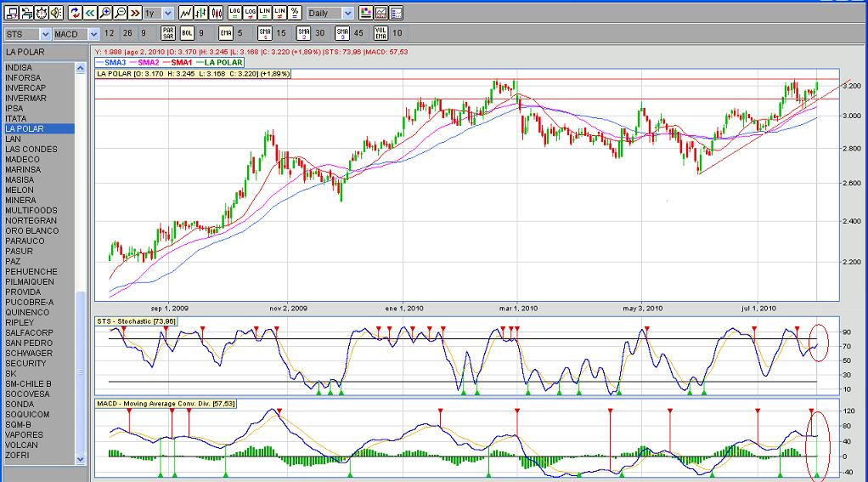Image resolution: width=868 pixels, height=482 pixels.
Task: Click the zoom in magnifier icon
Action: tap(104, 13)
